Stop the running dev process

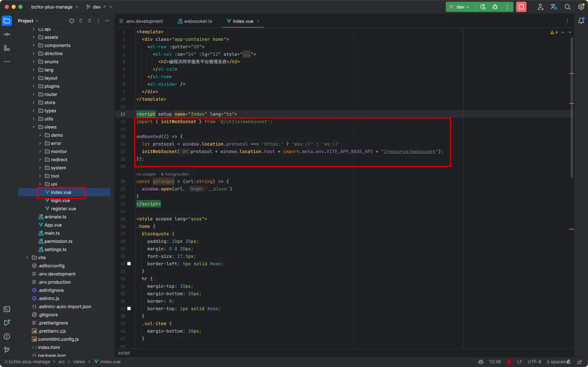click(x=521, y=7)
